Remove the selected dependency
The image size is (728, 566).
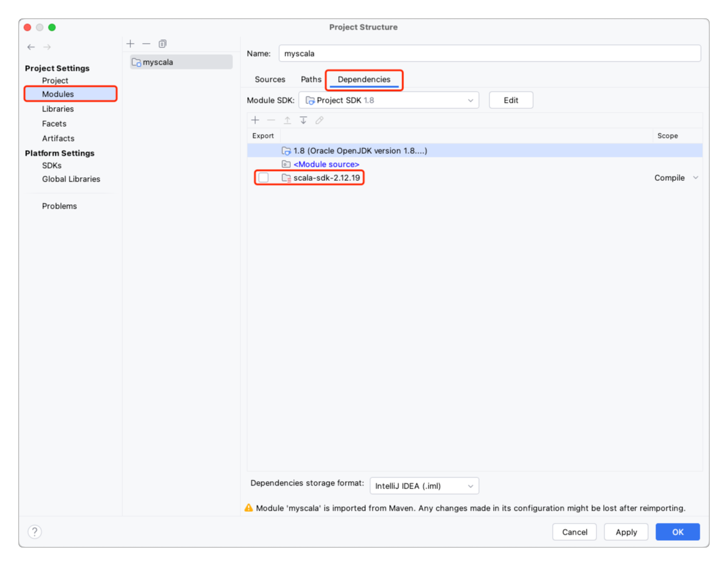[271, 121]
